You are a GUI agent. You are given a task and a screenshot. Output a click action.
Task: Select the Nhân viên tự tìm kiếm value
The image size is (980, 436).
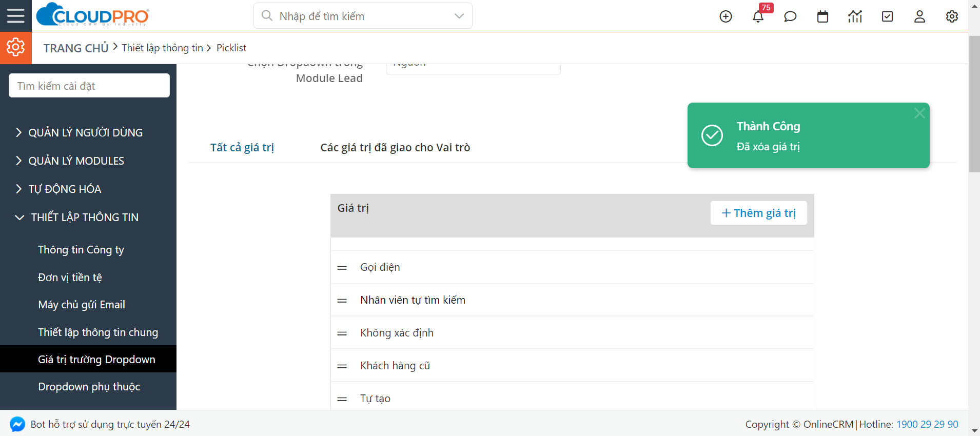pyautogui.click(x=413, y=300)
